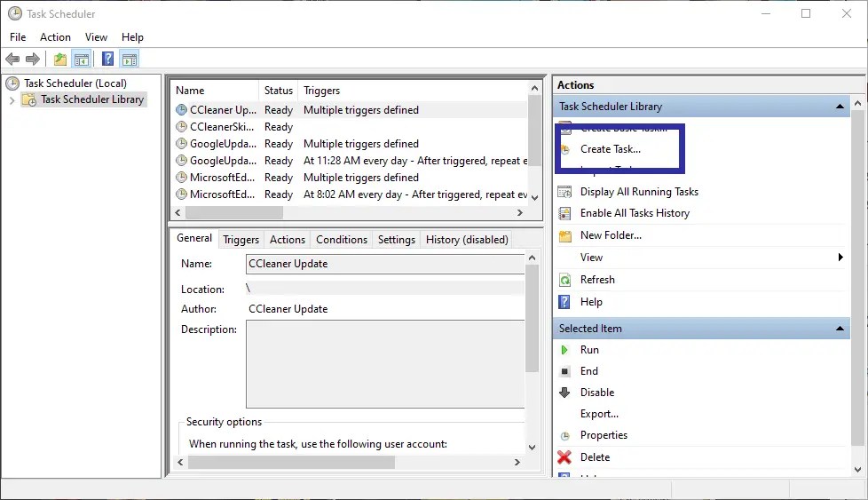Click Enable All Tasks History

point(634,213)
